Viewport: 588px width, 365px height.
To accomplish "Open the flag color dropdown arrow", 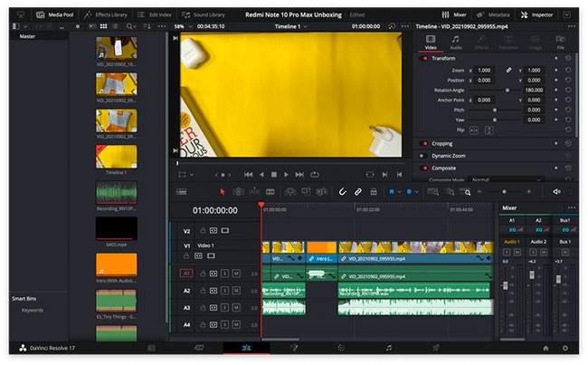I will pyautogui.click(x=399, y=192).
